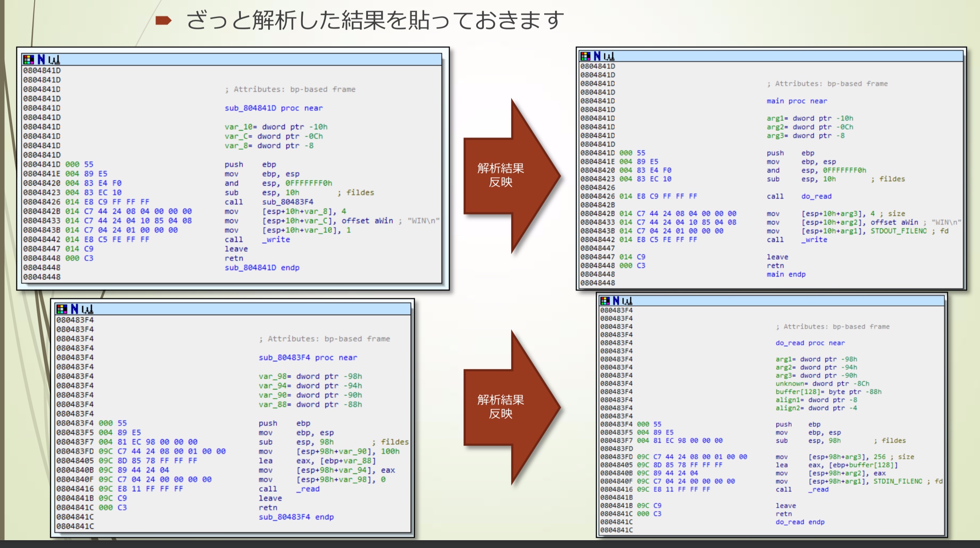Image resolution: width=980 pixels, height=548 pixels.
Task: Click do_read call operand in main proc
Action: pyautogui.click(x=816, y=196)
